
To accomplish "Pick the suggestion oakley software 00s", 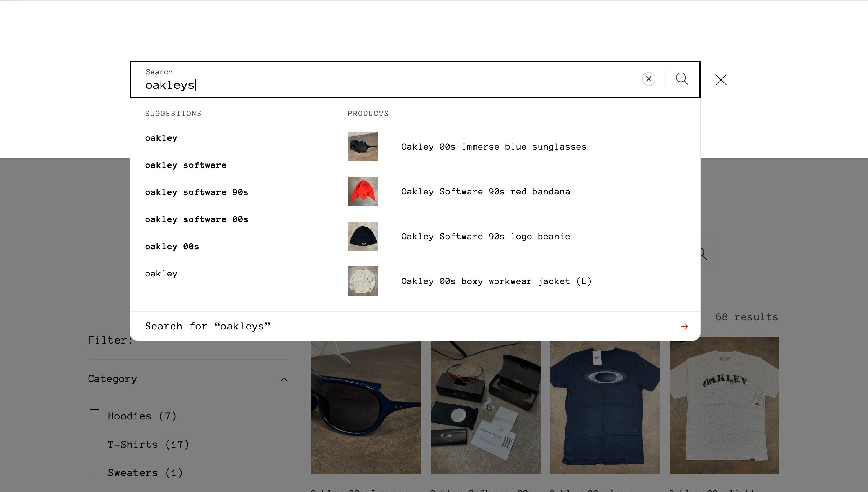I will (196, 219).
